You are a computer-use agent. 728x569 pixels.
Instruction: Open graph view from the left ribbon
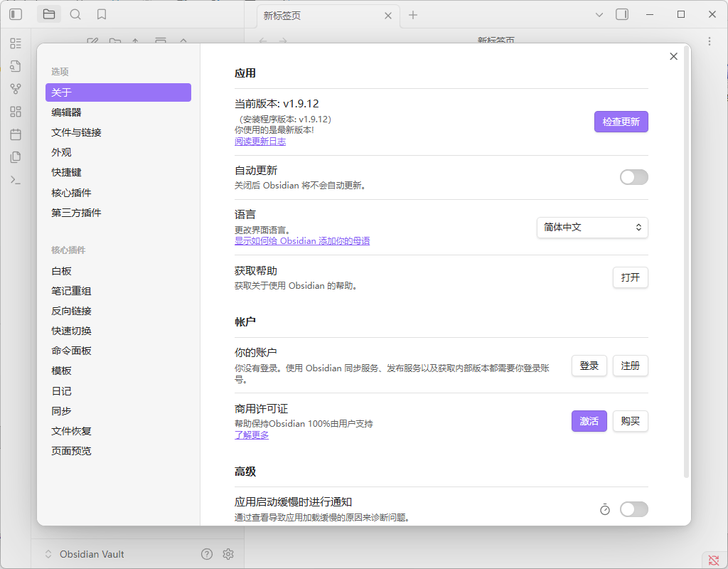click(x=16, y=88)
